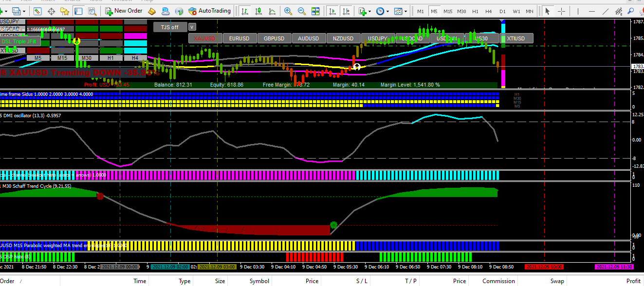Open the Strategy Tester magnifier icon
This screenshot has width=644, height=286.
click(92, 11)
